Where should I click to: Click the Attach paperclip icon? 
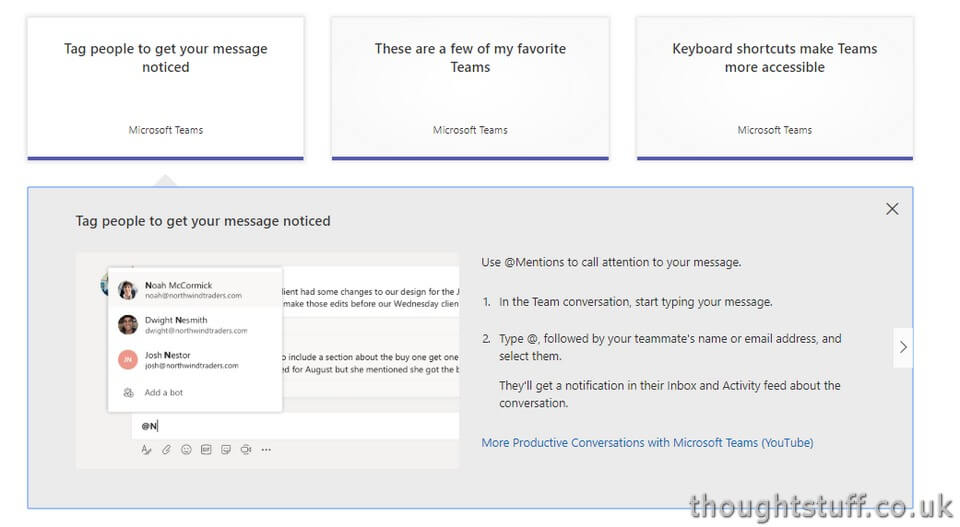[166, 450]
